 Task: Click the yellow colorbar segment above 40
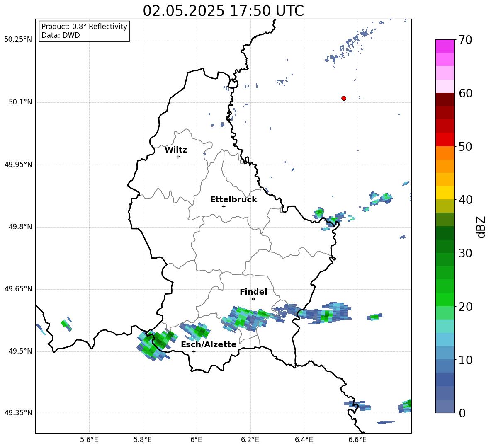pyautogui.click(x=445, y=193)
